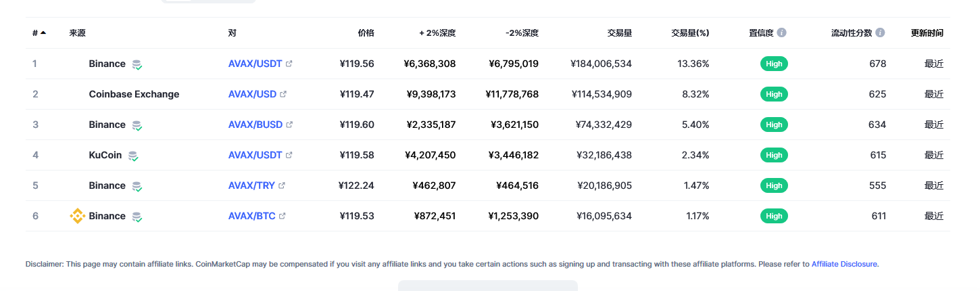Open AVAX/TRY trading pair link
980x291 pixels.
251,185
